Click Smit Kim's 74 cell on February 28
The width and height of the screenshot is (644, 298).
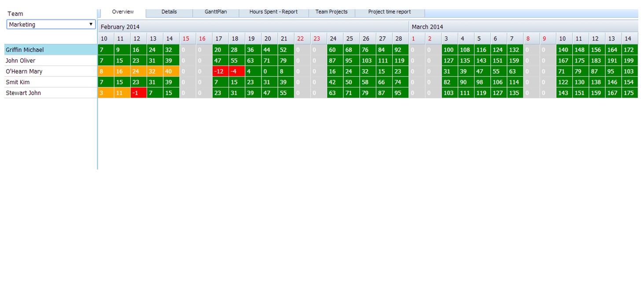point(401,82)
